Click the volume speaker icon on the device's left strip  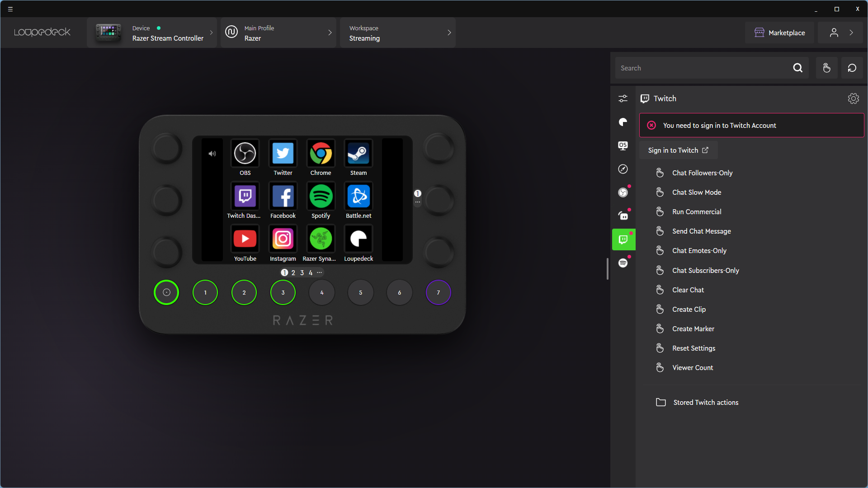tap(212, 154)
